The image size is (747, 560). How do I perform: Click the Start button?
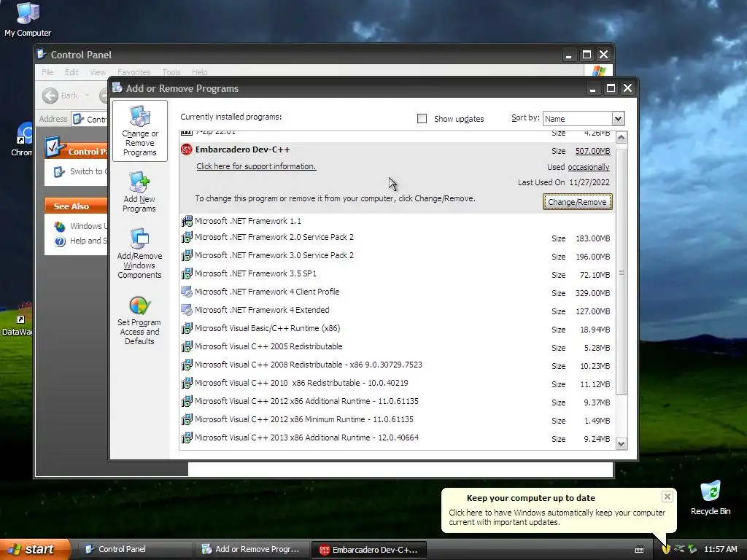coord(35,549)
